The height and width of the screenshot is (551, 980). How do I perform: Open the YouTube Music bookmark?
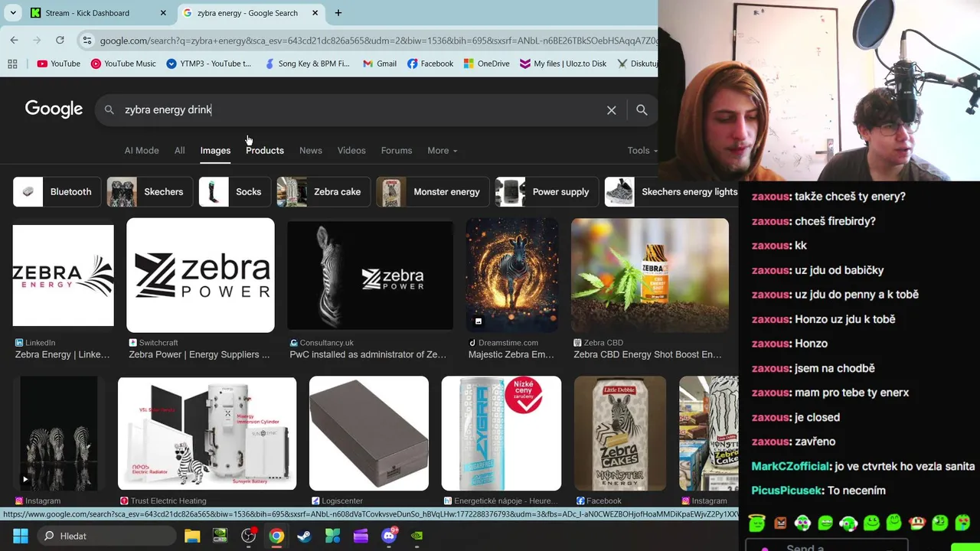tap(123, 64)
